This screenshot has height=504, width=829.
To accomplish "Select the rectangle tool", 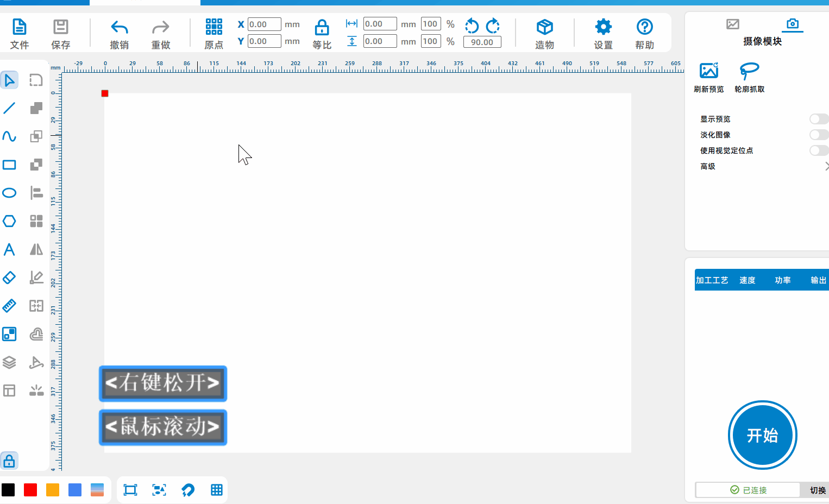I will click(x=9, y=165).
